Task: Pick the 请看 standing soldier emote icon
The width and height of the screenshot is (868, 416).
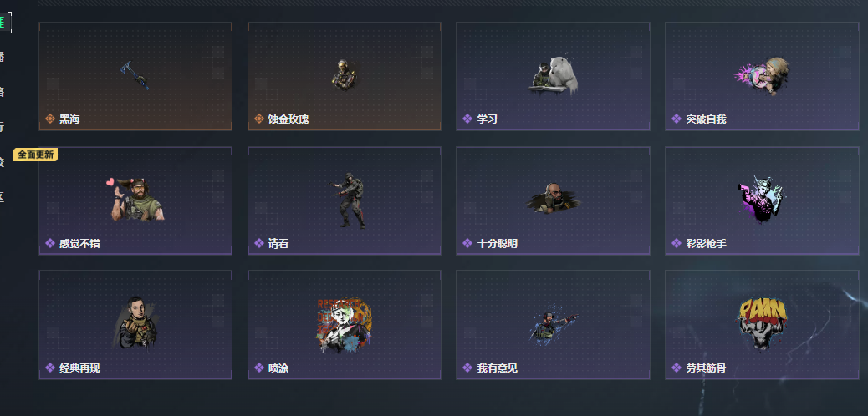Action: [348, 200]
